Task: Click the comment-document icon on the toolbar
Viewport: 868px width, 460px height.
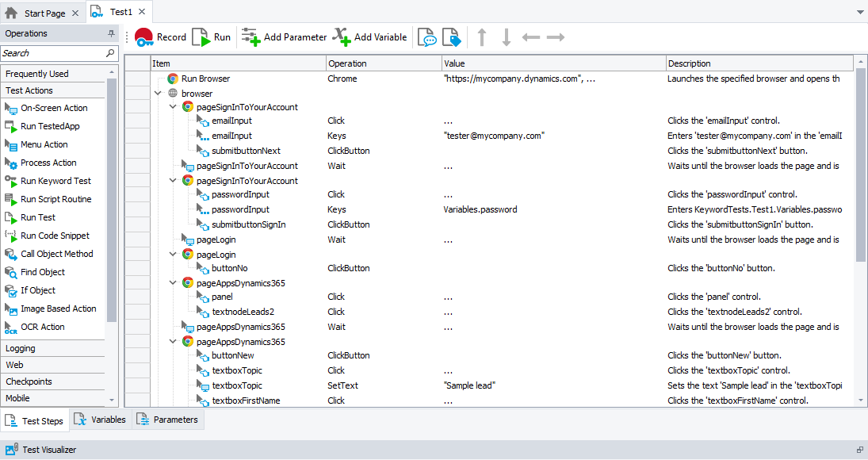Action: (428, 36)
